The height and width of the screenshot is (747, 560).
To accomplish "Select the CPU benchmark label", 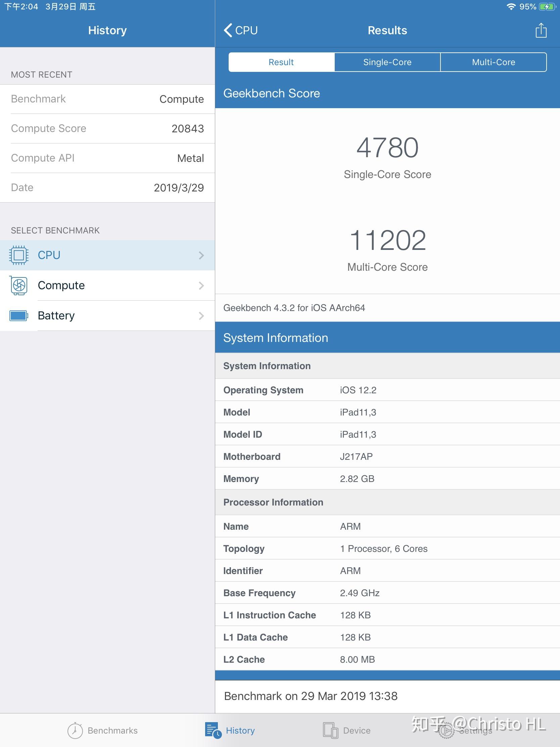I will [x=49, y=255].
